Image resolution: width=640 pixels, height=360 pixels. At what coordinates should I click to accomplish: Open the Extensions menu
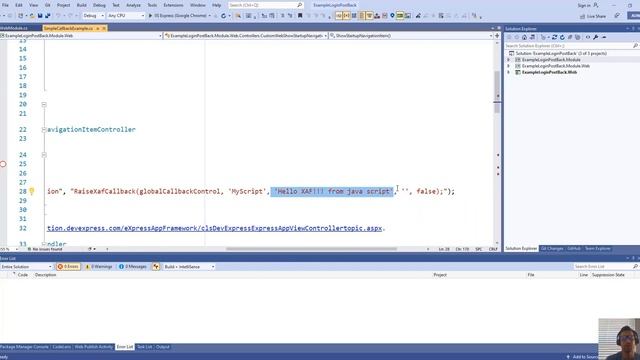click(x=173, y=5)
